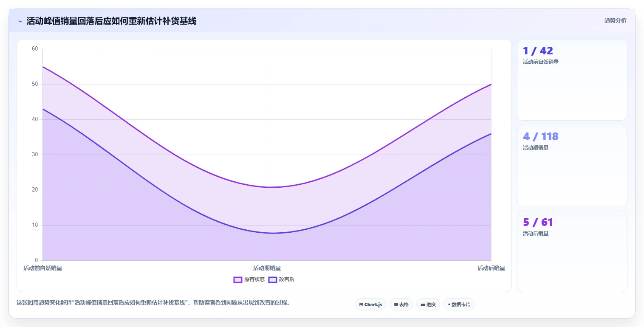Click the 活动期销量 label under 4 / 118
Viewport: 644px width, 327px height.
click(536, 148)
